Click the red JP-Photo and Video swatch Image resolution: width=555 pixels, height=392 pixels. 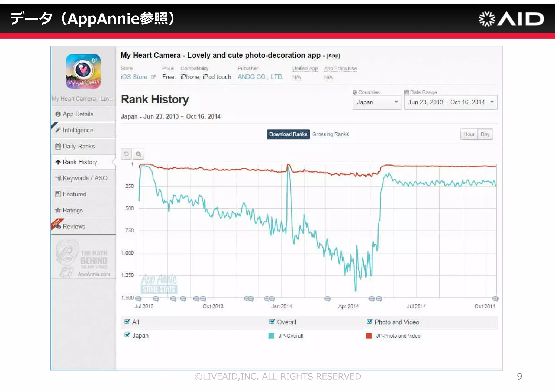coord(369,336)
